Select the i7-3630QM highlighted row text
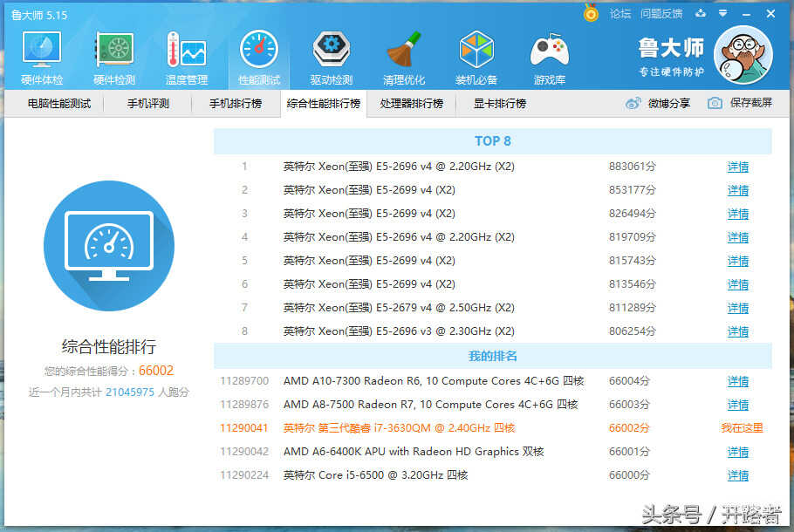The image size is (794, 532). tap(399, 428)
